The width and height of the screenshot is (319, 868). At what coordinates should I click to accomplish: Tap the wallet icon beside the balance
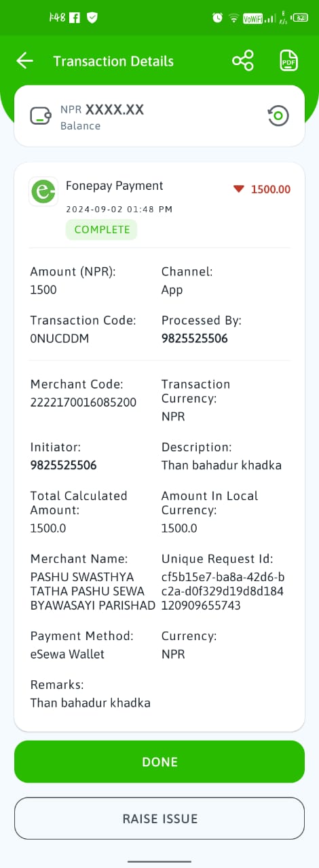click(41, 116)
